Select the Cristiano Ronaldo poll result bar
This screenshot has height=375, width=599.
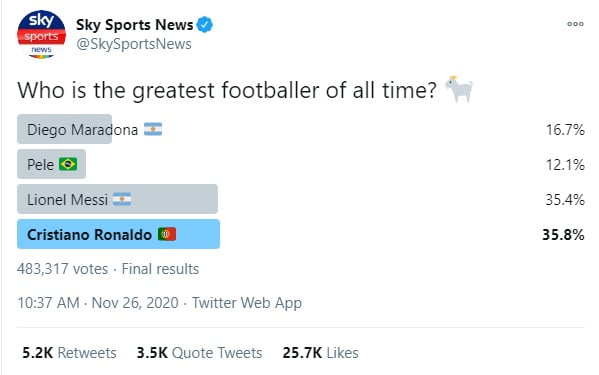coord(118,234)
